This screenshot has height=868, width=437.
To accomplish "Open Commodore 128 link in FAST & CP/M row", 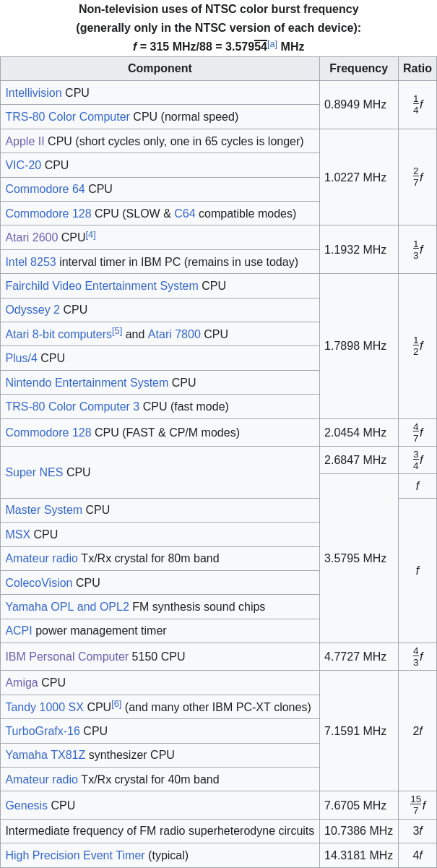I will tap(48, 432).
